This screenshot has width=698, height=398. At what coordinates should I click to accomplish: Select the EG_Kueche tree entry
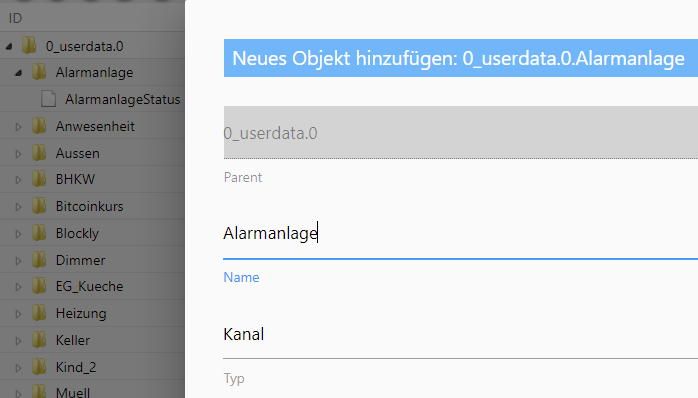click(89, 286)
